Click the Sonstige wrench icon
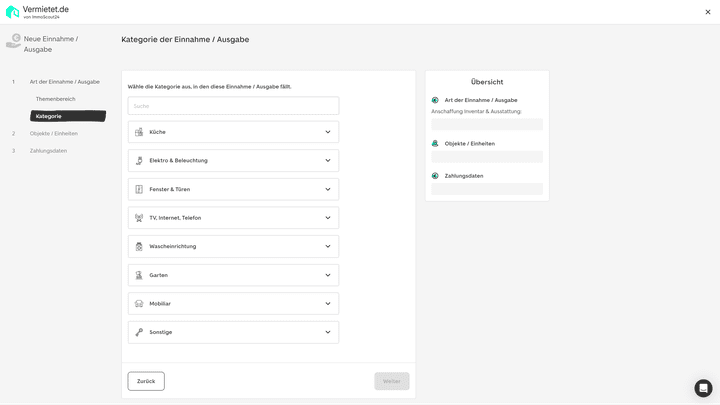 click(x=139, y=332)
